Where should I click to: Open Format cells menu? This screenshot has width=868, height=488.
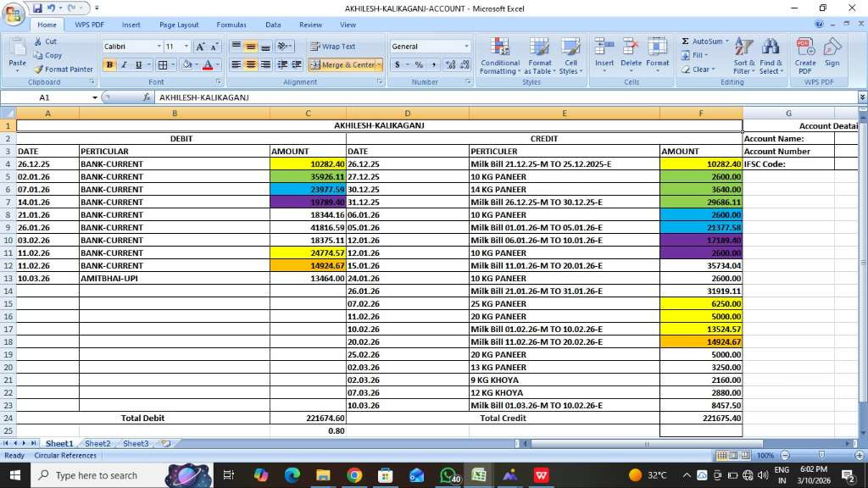click(657, 56)
